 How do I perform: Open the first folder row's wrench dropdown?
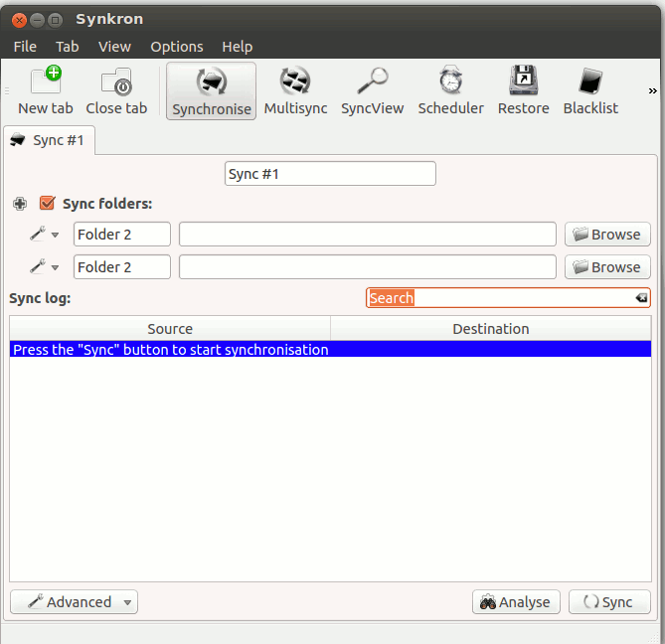(44, 234)
